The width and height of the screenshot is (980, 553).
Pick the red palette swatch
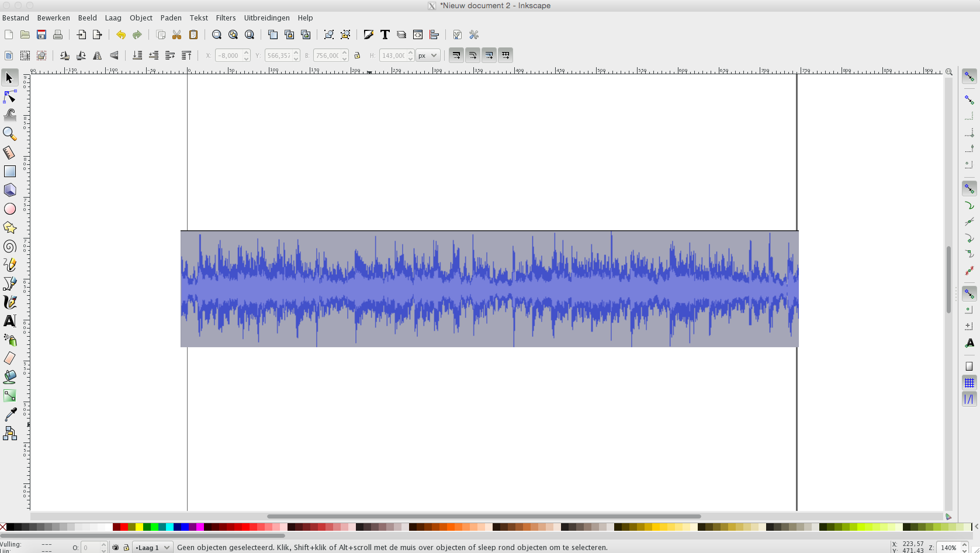tap(124, 527)
